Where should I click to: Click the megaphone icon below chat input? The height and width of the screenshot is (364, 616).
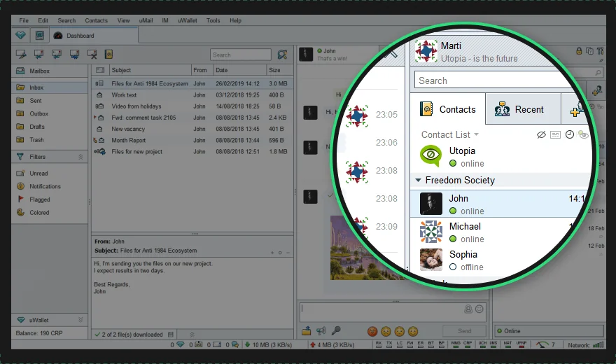321,331
